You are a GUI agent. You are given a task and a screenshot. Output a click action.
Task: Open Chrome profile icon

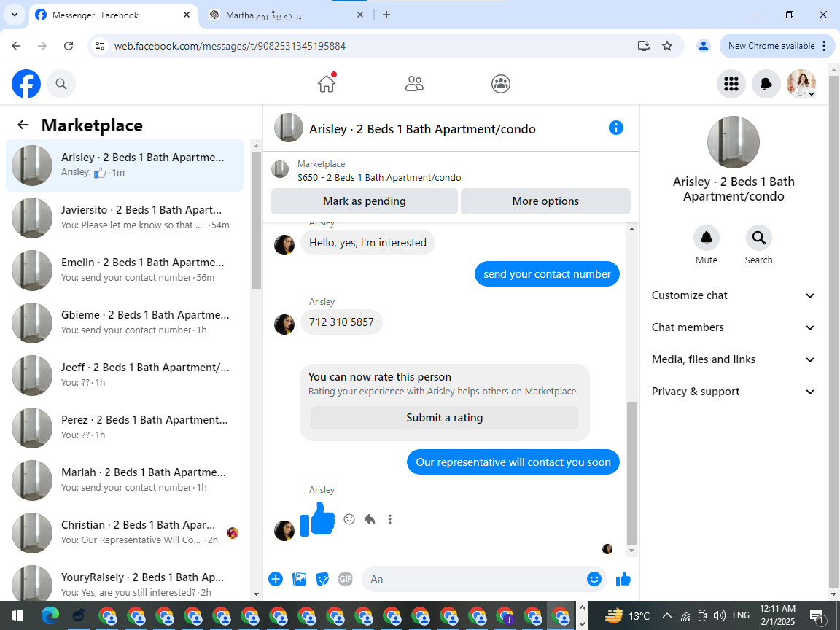[704, 46]
